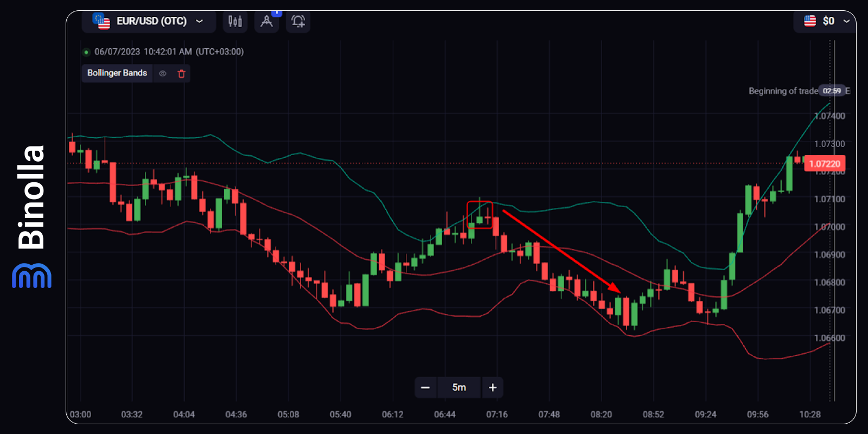Click the Beginning of trade label
The width and height of the screenshot is (868, 434).
point(783,91)
